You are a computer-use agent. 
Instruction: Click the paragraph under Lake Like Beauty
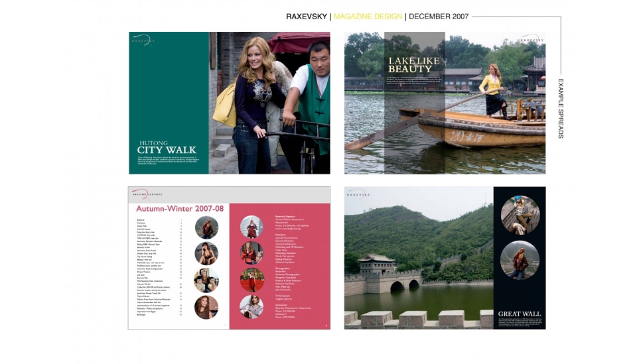pyautogui.click(x=413, y=81)
